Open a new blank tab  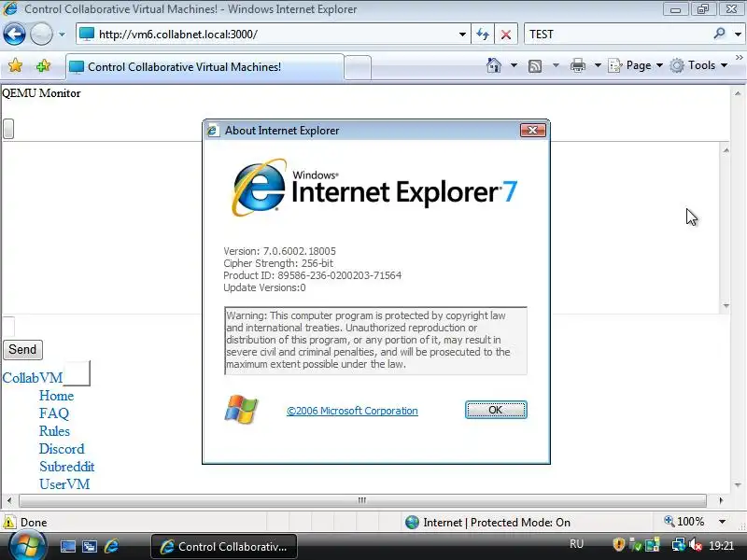358,67
